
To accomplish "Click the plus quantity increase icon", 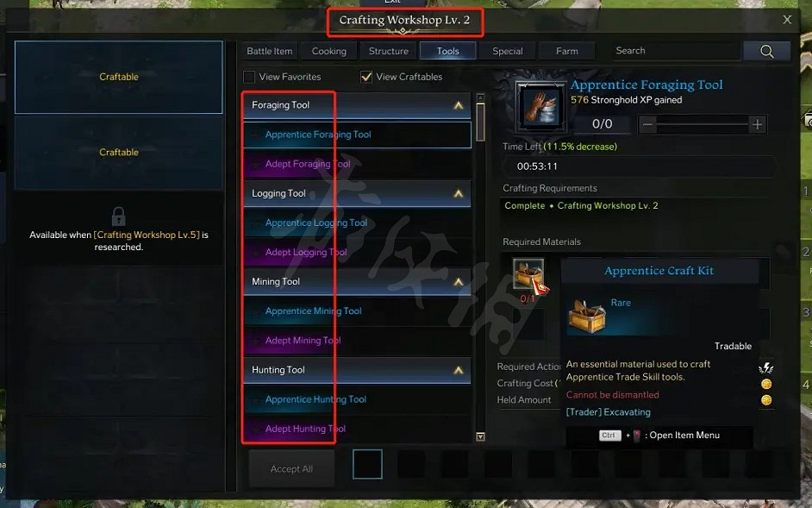I will coord(757,124).
